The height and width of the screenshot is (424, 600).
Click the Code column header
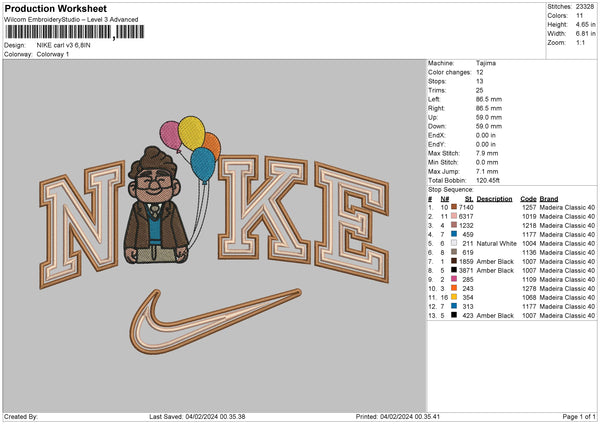coord(528,196)
